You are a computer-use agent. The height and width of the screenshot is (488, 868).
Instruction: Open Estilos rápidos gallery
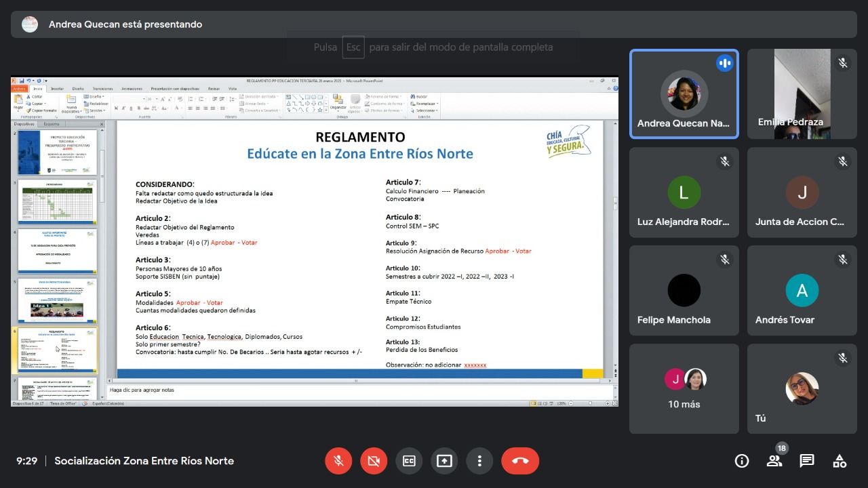[355, 103]
